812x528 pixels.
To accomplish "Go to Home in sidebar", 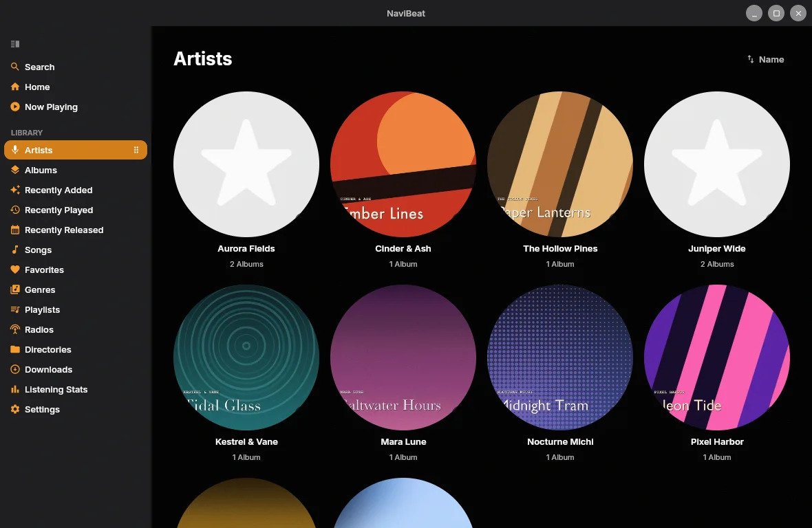I will tap(76, 87).
